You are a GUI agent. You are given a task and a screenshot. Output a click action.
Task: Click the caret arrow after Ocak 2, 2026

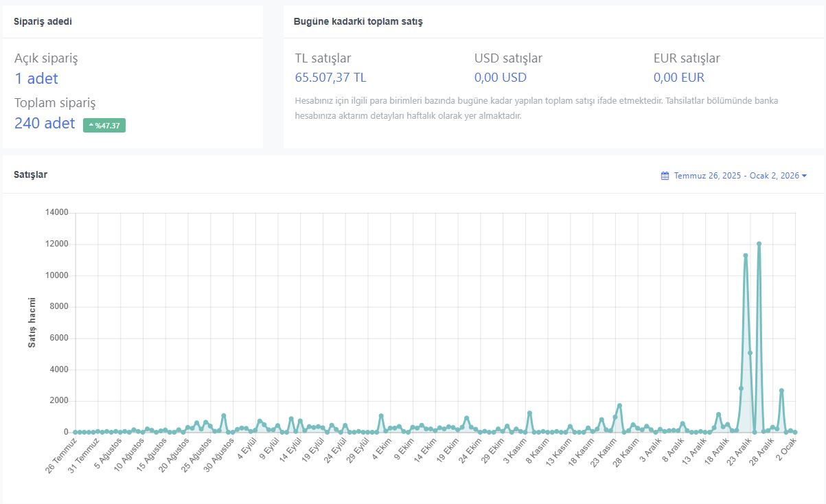click(804, 176)
